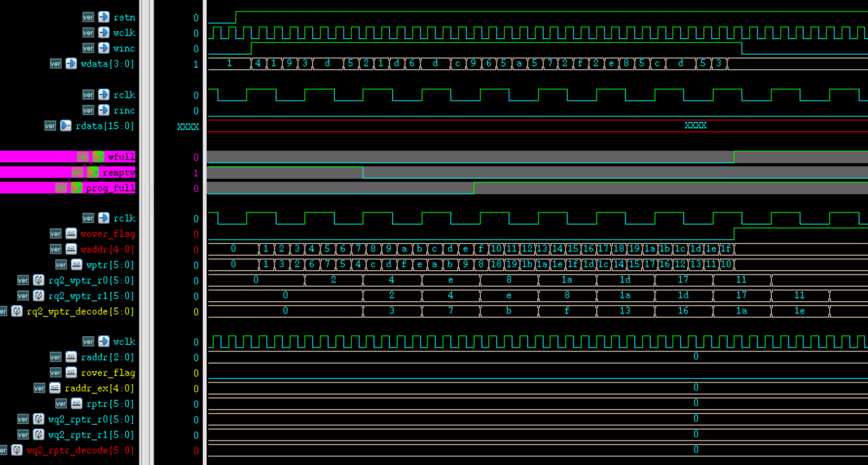Select the wire icon next to rq2_wptr_decode[5:0]

17,311
